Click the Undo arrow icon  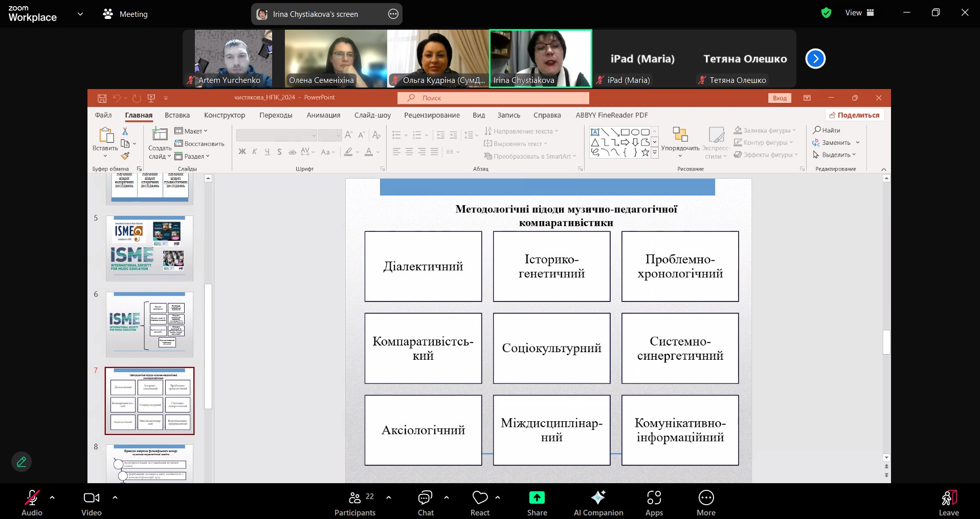coord(117,98)
